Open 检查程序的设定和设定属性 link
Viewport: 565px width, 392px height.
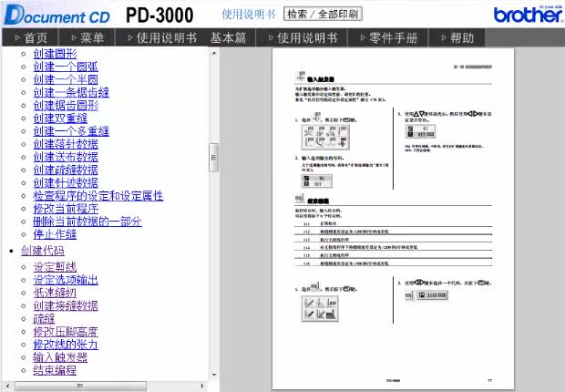point(98,196)
